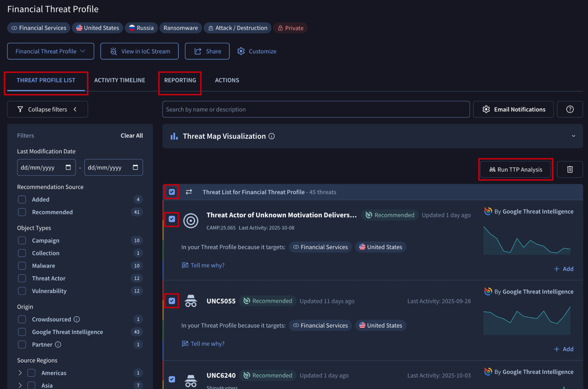The height and width of the screenshot is (389, 588).
Task: Click the Customize gear icon
Action: 241,51
